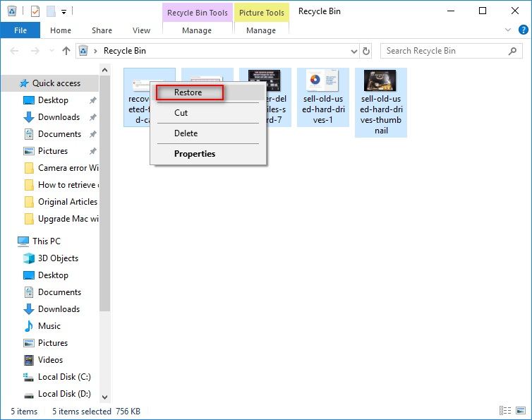Choose Restore from the context menu
The width and height of the screenshot is (532, 420).
point(207,92)
